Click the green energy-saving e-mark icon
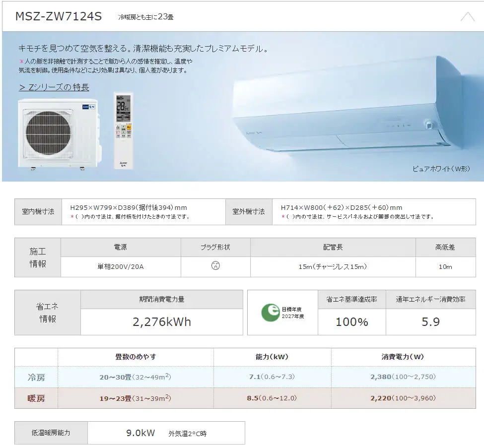Screen dimensions: 484x448 [x=271, y=313]
